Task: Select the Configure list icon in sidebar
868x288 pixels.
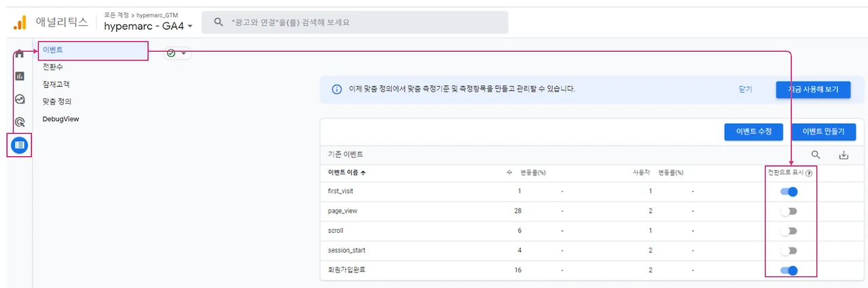Action: (20, 145)
